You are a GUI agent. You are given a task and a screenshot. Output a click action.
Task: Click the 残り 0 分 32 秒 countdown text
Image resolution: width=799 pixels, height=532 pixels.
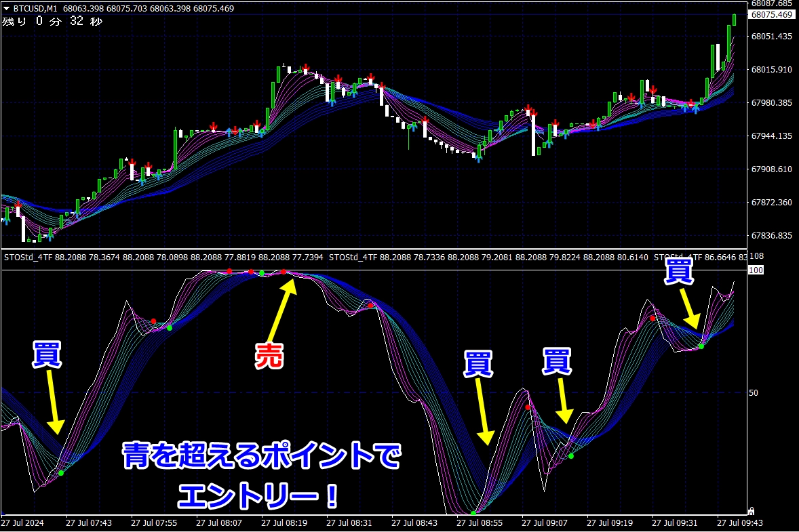coord(52,22)
